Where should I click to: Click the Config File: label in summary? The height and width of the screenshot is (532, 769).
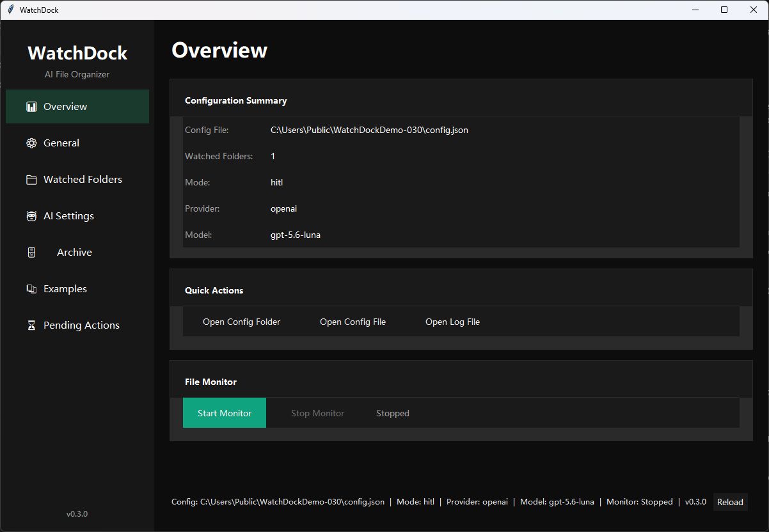[x=207, y=130]
